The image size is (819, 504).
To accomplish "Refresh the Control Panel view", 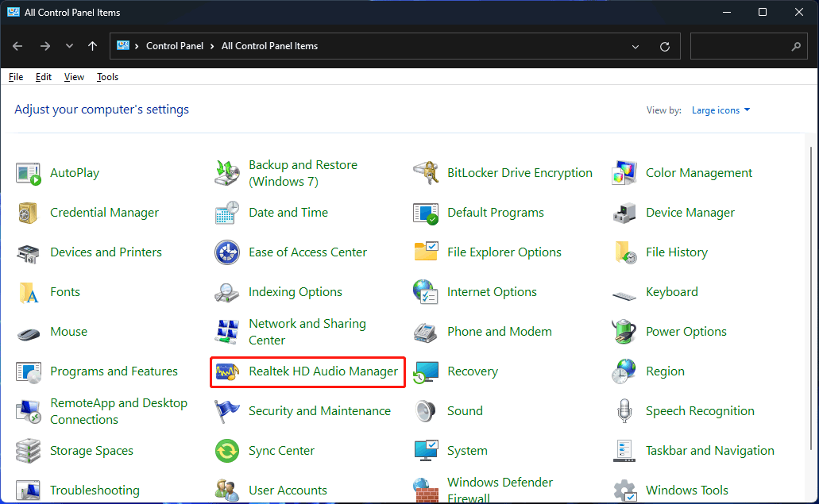I will click(664, 47).
